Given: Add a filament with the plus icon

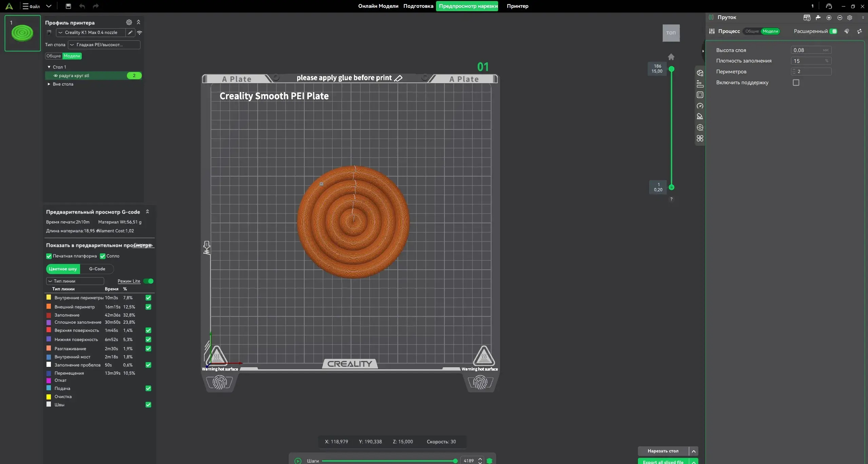Looking at the screenshot, I should (829, 18).
